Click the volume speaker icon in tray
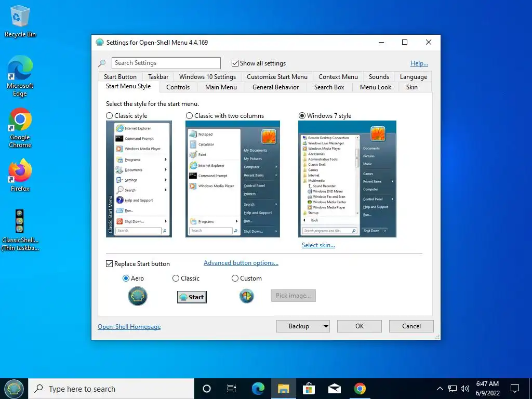This screenshot has height=399, width=532. tap(465, 389)
